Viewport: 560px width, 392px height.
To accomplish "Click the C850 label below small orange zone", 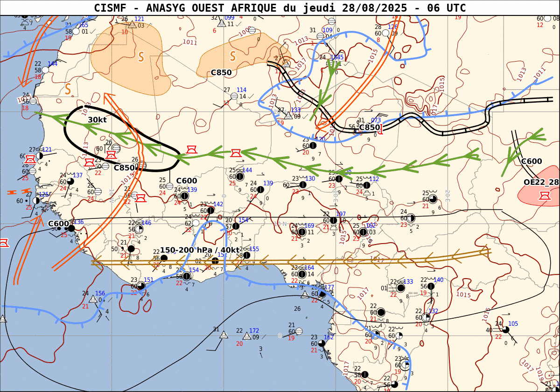I will pos(221,72).
